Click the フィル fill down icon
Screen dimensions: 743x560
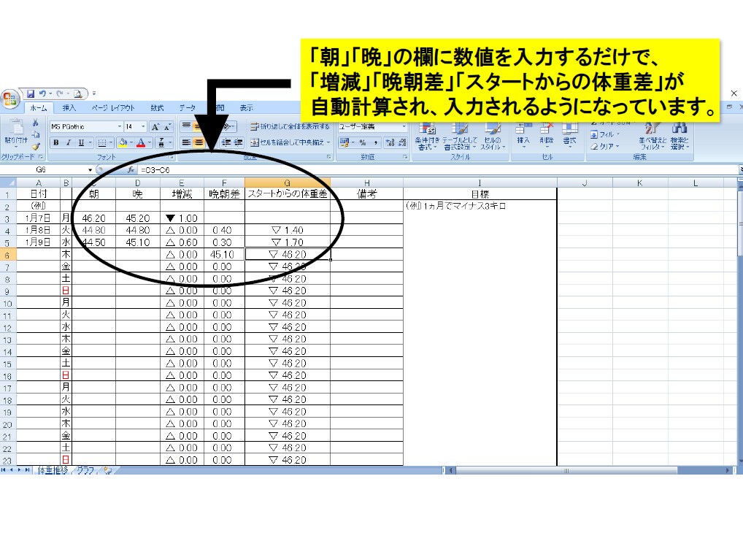594,134
